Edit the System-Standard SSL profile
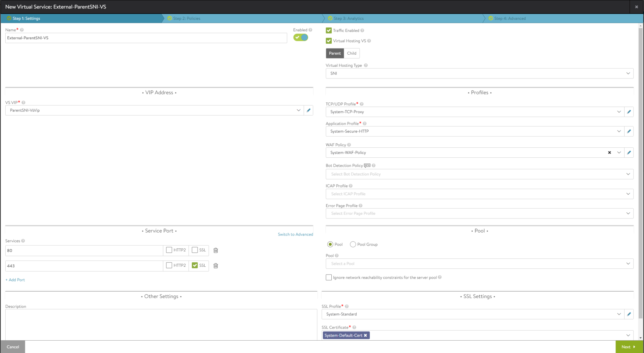644x353 pixels. coord(629,314)
